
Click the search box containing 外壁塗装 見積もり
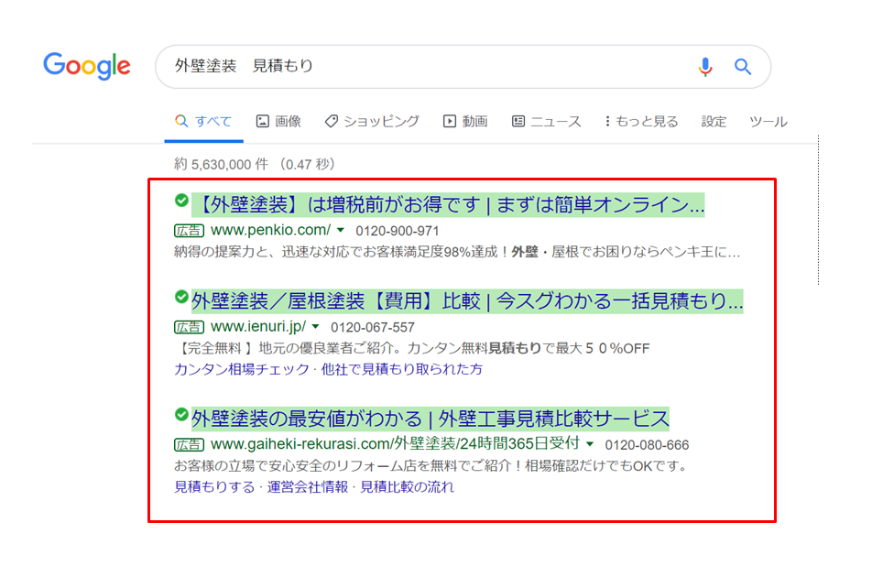click(463, 67)
